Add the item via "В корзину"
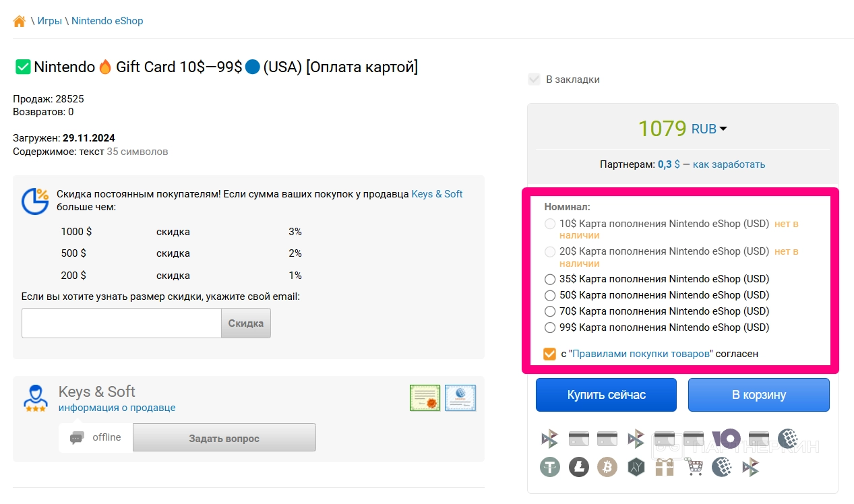This screenshot has height=504, width=854. (758, 395)
